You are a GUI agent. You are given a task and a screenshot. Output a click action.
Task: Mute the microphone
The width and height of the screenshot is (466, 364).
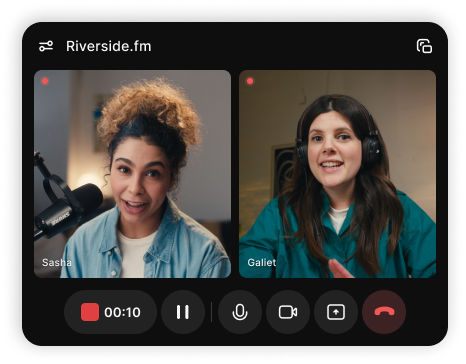240,312
